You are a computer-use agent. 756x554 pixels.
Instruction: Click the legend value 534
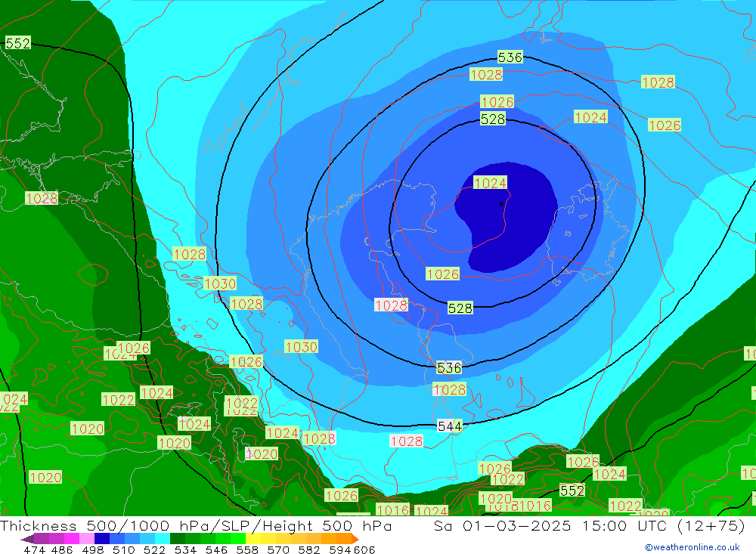click(x=186, y=549)
